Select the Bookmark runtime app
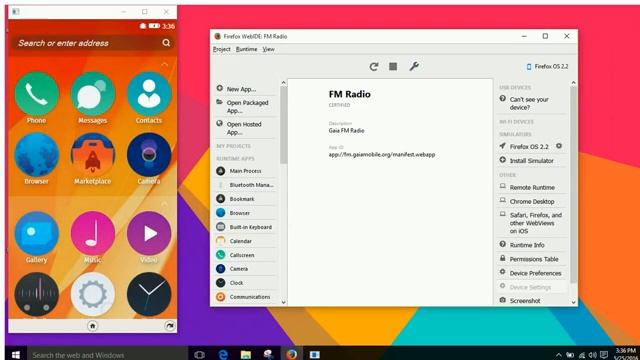The height and width of the screenshot is (360, 640). click(245, 199)
